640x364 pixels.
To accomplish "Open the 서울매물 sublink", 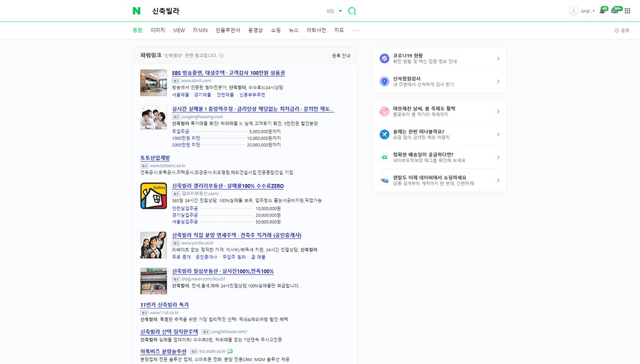I will point(180,95).
